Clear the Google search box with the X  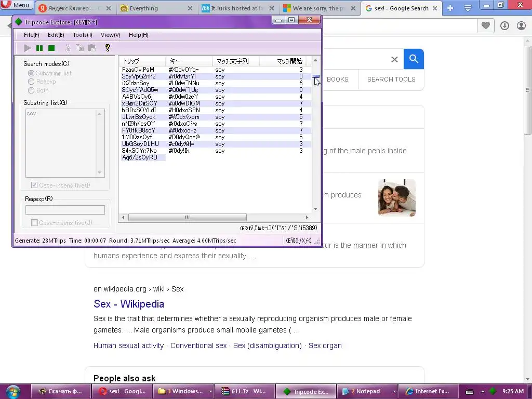(x=394, y=59)
